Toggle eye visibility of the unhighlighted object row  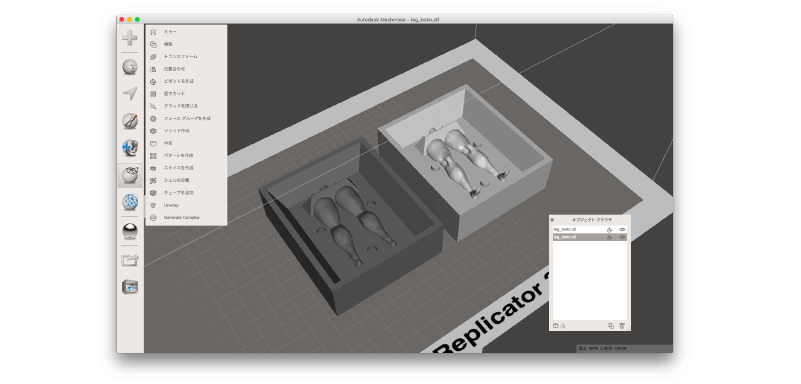tap(622, 230)
